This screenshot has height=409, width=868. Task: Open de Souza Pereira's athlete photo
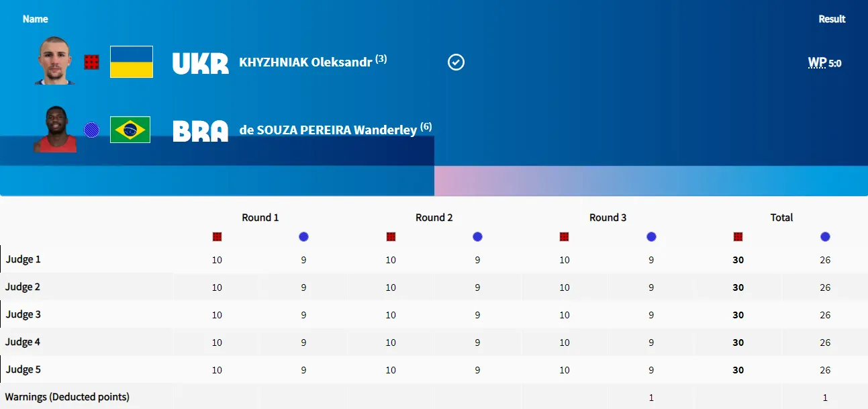(x=55, y=129)
